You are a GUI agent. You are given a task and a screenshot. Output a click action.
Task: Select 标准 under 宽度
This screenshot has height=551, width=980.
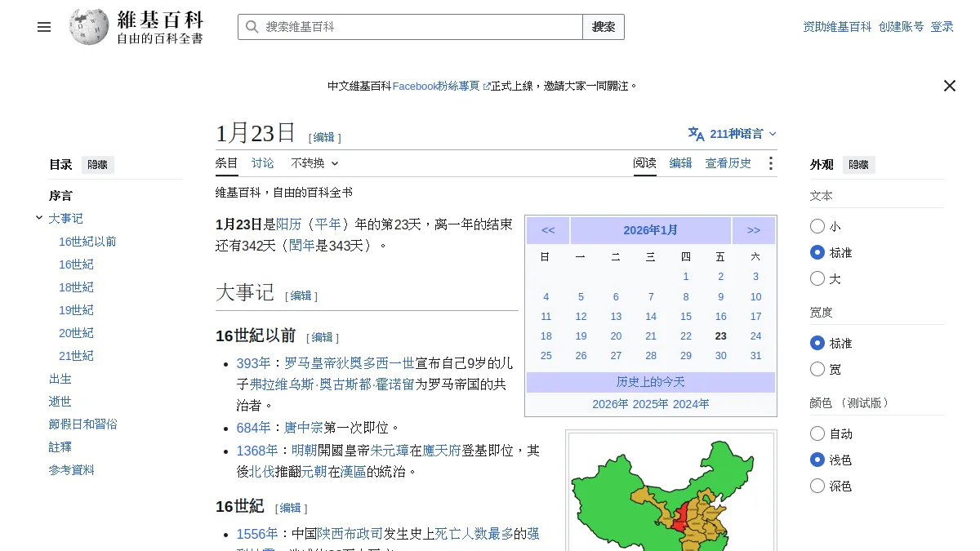817,343
